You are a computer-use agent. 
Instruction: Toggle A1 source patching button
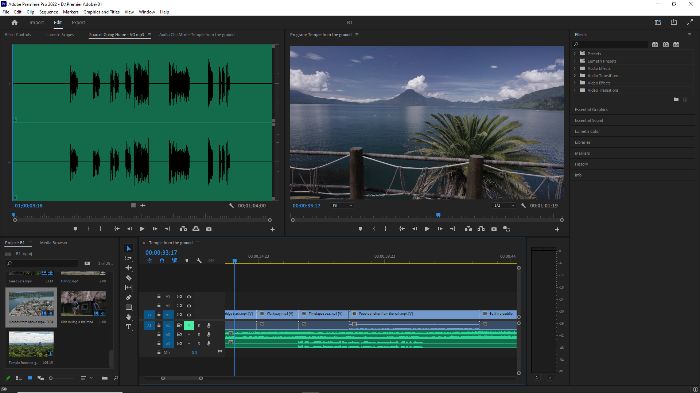[x=149, y=325]
